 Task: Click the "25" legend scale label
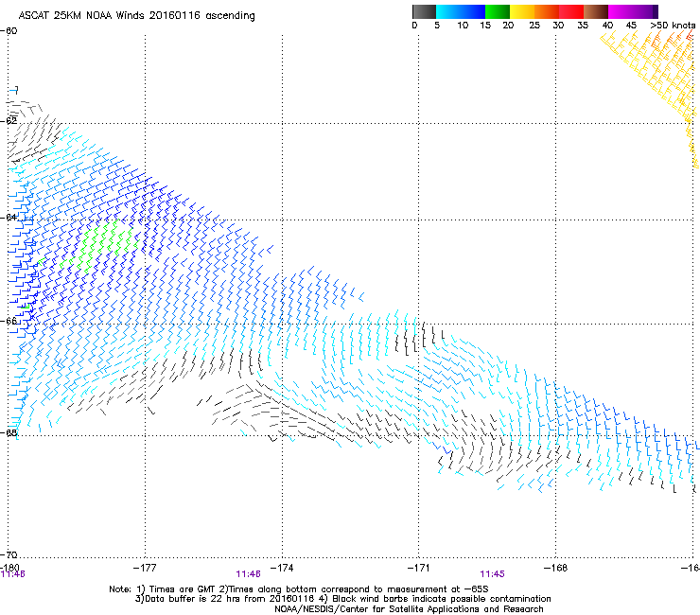534,26
